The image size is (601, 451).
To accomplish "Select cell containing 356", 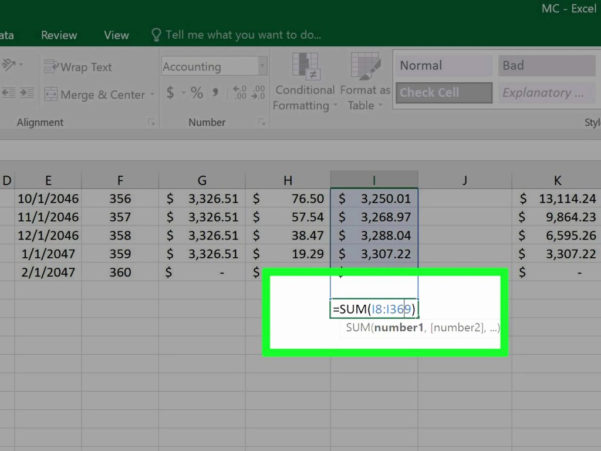I will click(120, 198).
